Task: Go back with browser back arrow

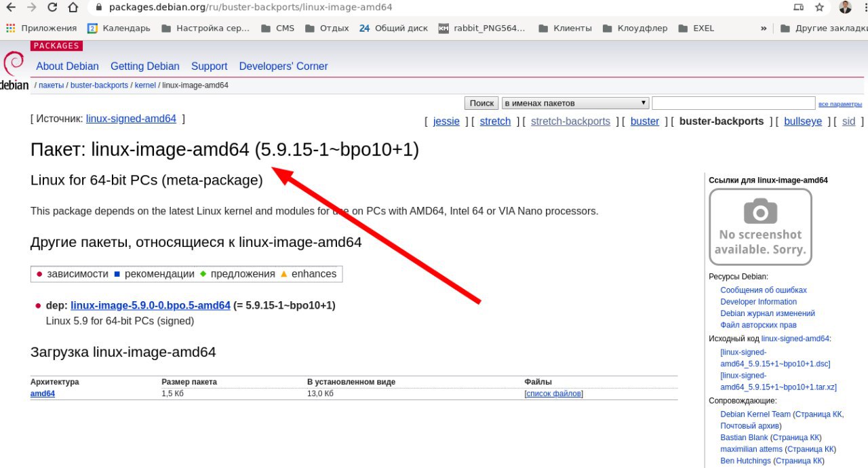Action: (11, 7)
